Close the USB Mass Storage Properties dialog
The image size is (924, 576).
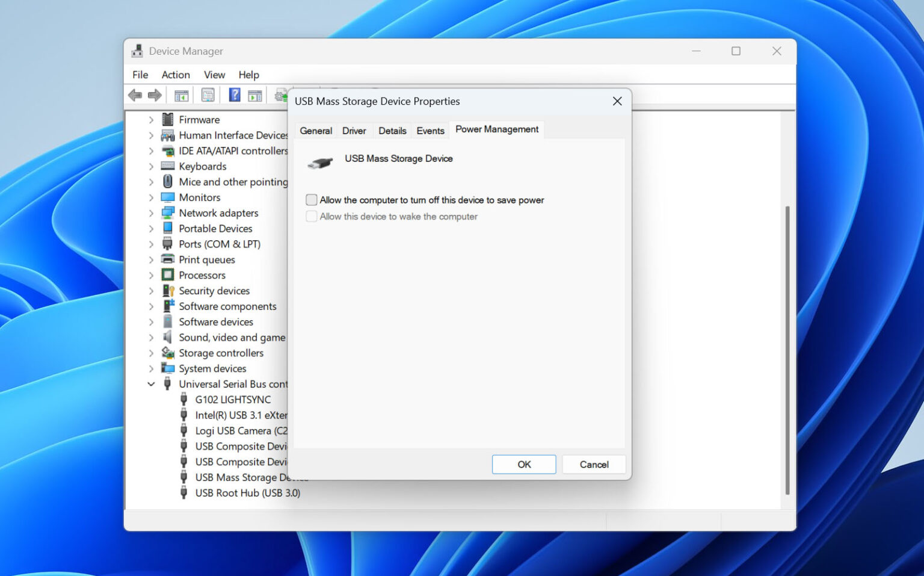pyautogui.click(x=617, y=101)
